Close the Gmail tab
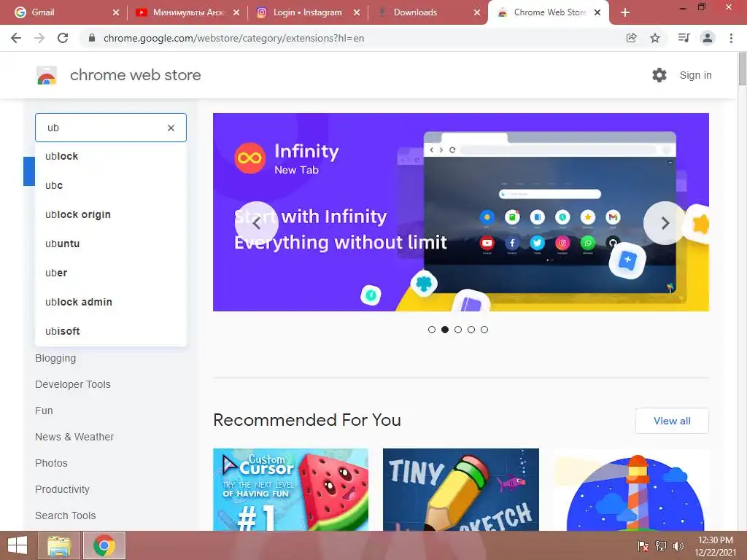 click(x=116, y=13)
